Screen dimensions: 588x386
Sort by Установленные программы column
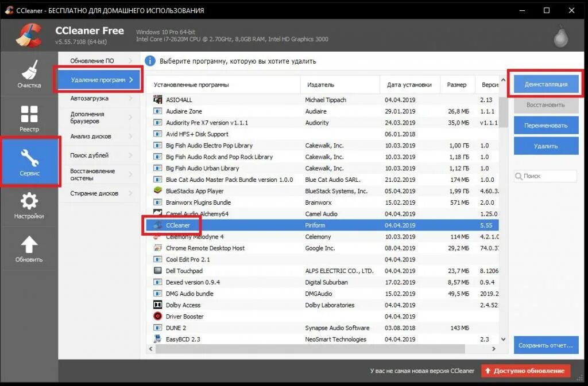pyautogui.click(x=223, y=85)
